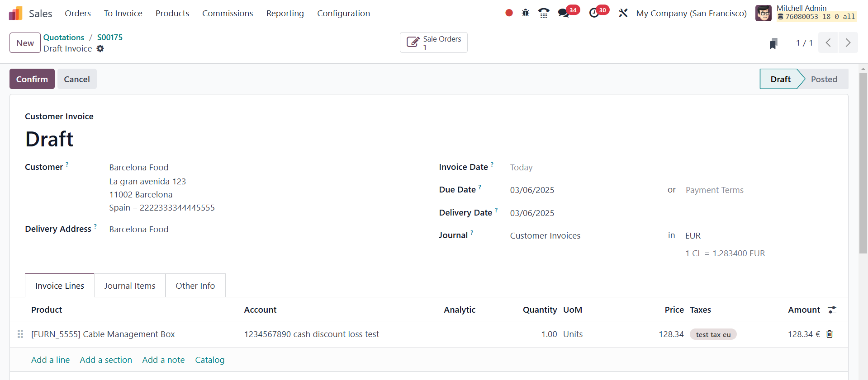Go to the next record arrow

pyautogui.click(x=848, y=43)
